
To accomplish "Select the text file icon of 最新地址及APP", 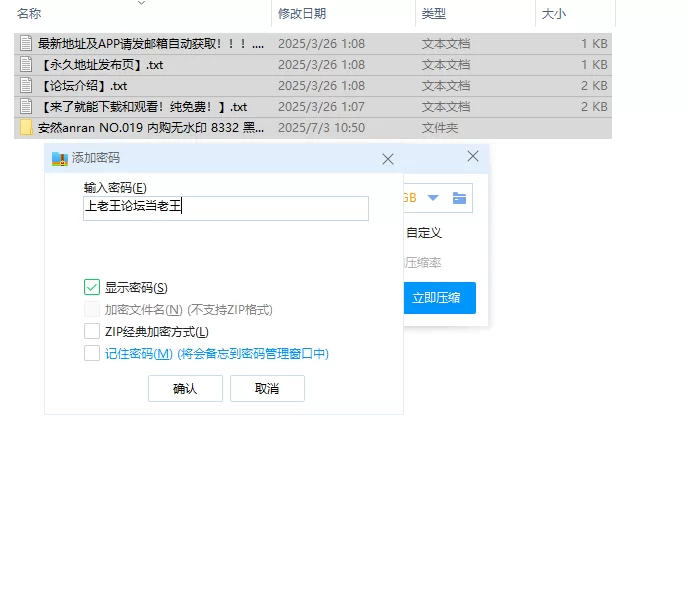I will coord(26,44).
